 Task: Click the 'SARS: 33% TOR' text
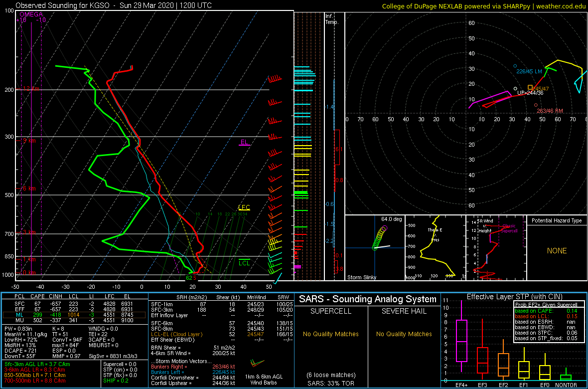coord(331,383)
